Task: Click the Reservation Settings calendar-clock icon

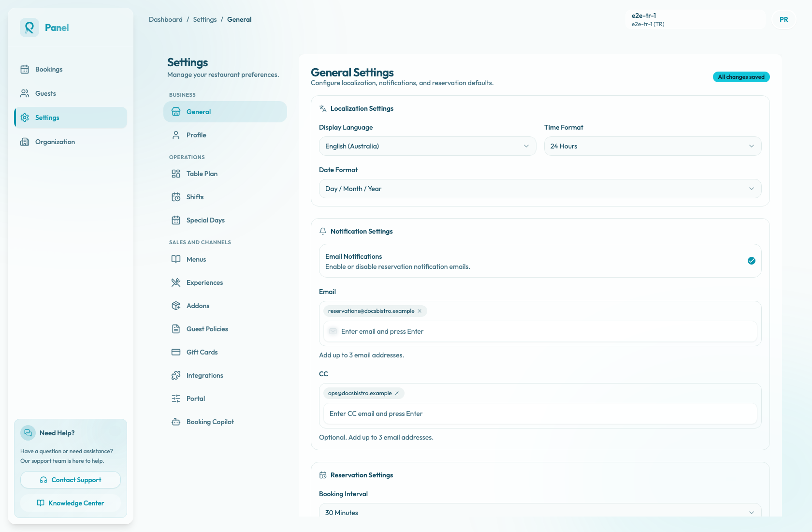Action: coord(323,475)
